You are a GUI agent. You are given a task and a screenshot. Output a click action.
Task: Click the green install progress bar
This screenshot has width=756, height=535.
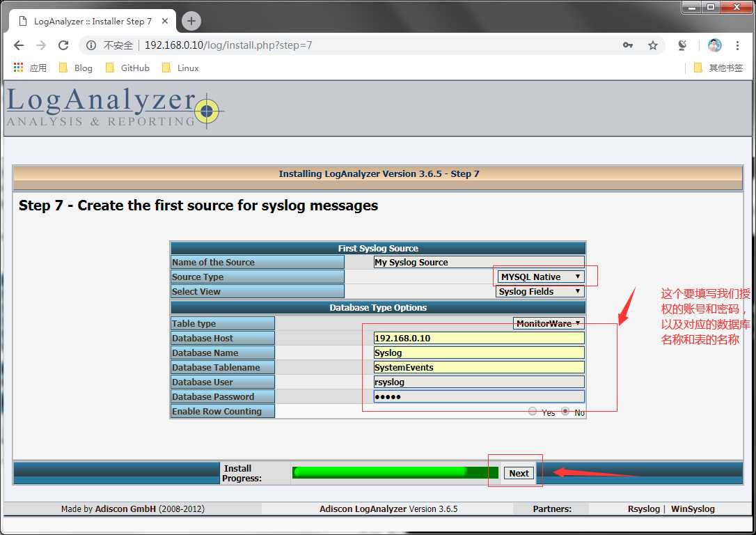click(x=395, y=472)
